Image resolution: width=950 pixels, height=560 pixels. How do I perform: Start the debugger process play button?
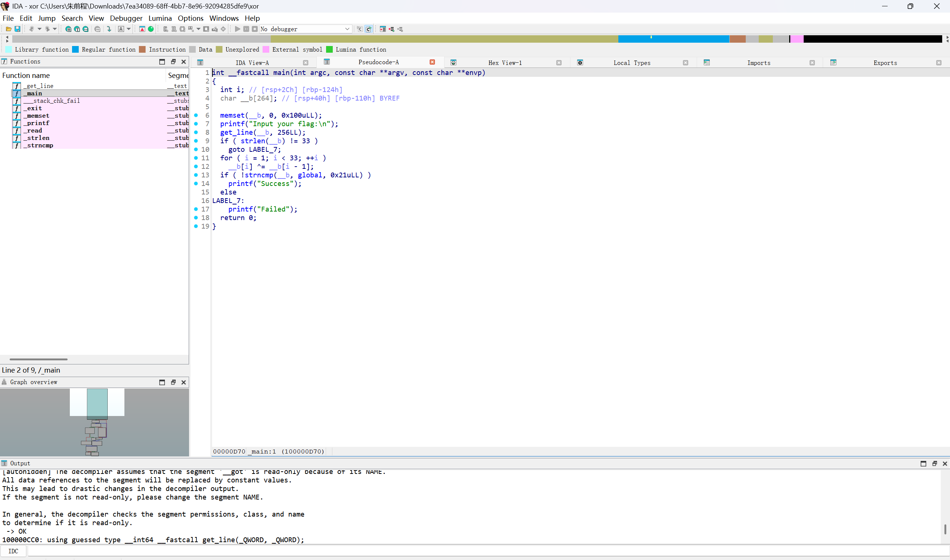click(238, 29)
